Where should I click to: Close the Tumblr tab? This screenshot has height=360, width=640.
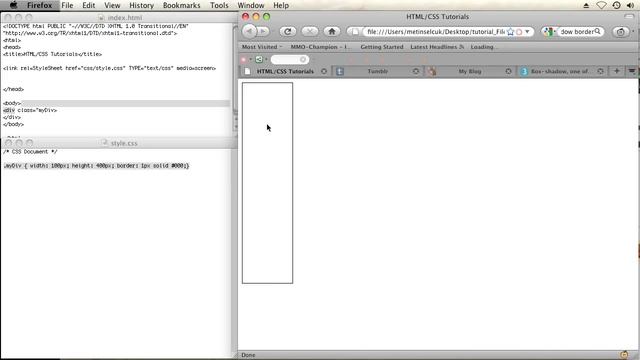click(416, 71)
